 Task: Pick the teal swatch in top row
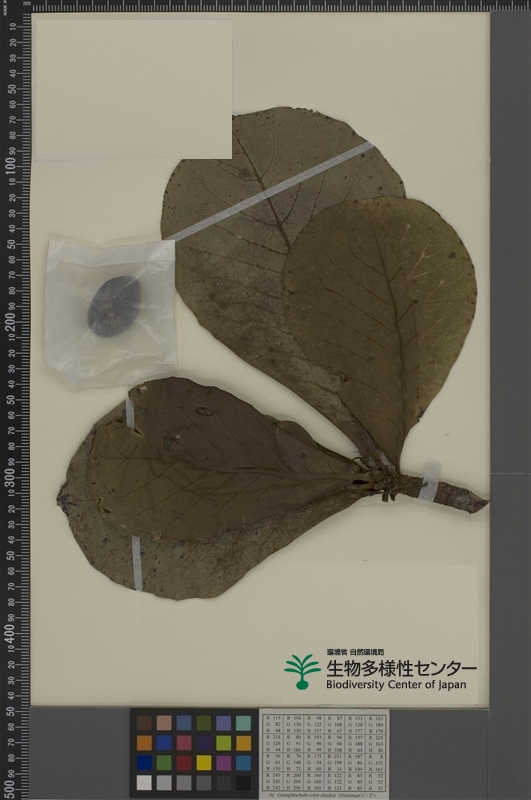[x=243, y=723]
